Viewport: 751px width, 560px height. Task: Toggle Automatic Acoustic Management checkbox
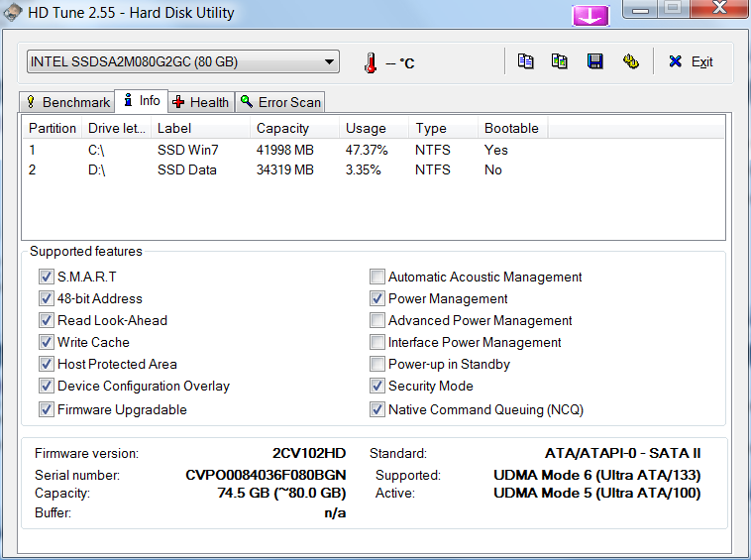(377, 277)
